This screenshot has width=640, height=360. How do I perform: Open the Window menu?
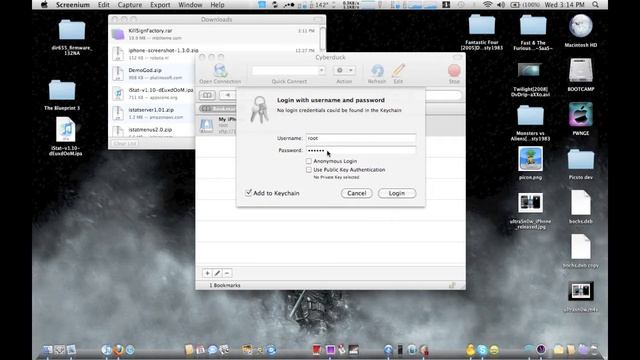pyautogui.click(x=190, y=5)
